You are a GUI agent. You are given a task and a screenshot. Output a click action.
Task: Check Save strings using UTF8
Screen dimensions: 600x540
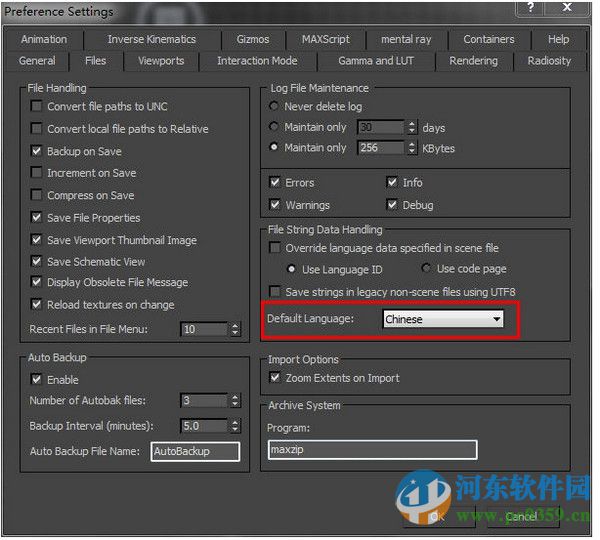(x=275, y=292)
